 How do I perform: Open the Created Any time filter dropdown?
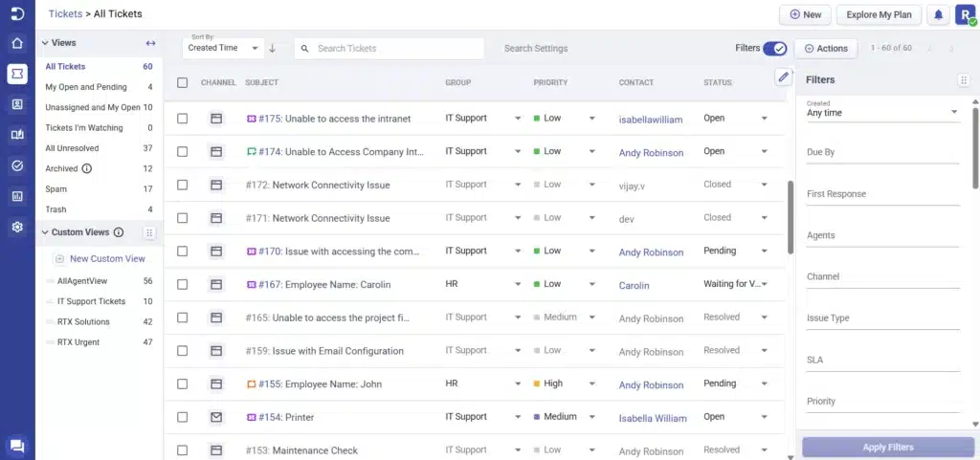882,112
